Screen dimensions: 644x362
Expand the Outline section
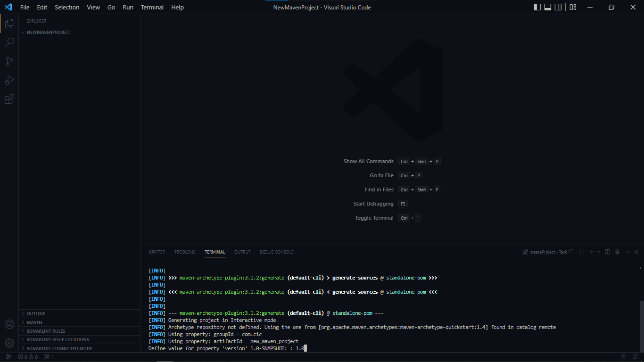click(36, 314)
